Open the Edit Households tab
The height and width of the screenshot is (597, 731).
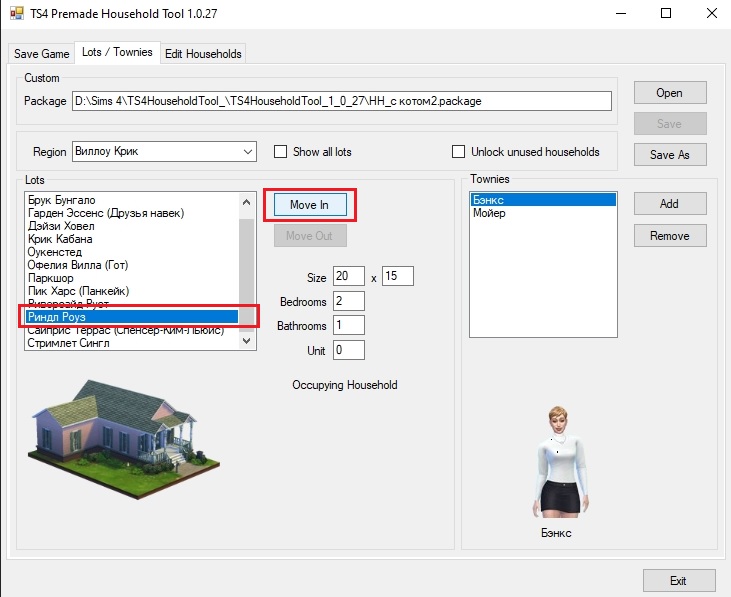pyautogui.click(x=203, y=53)
